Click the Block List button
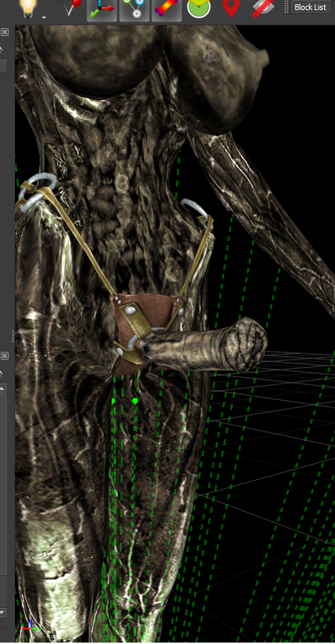335x644 pixels. pos(311,7)
